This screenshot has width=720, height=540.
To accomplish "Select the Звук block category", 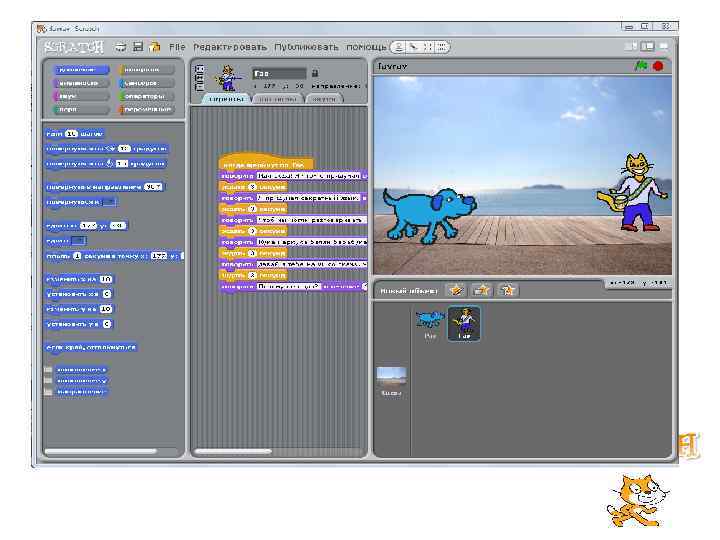I will (x=81, y=96).
